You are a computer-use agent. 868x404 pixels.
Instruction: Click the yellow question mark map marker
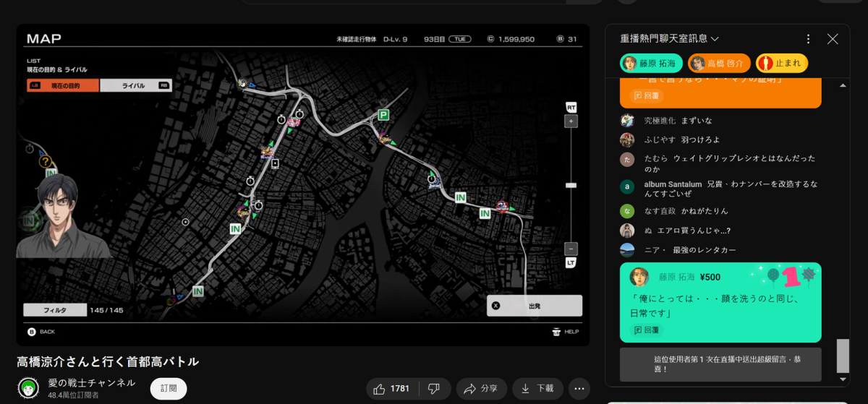point(46,162)
